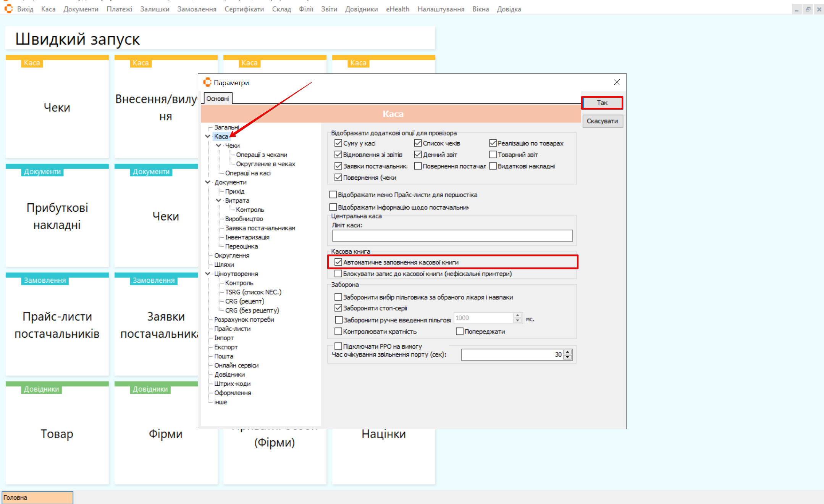Increase port wait time stepper up arrow
Image resolution: width=824 pixels, height=504 pixels.
tap(568, 352)
